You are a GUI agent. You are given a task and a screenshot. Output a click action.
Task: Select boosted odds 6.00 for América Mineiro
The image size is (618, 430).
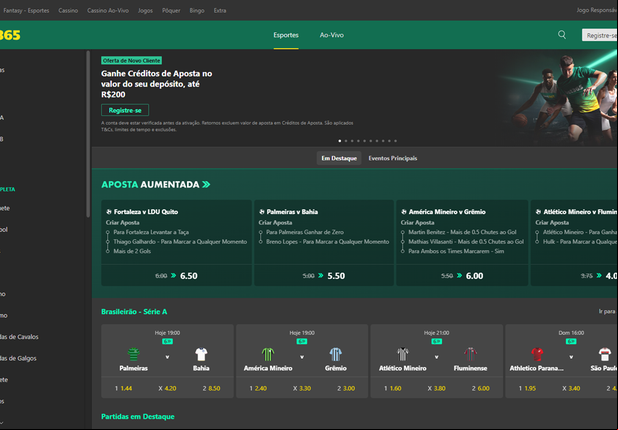tap(462, 275)
